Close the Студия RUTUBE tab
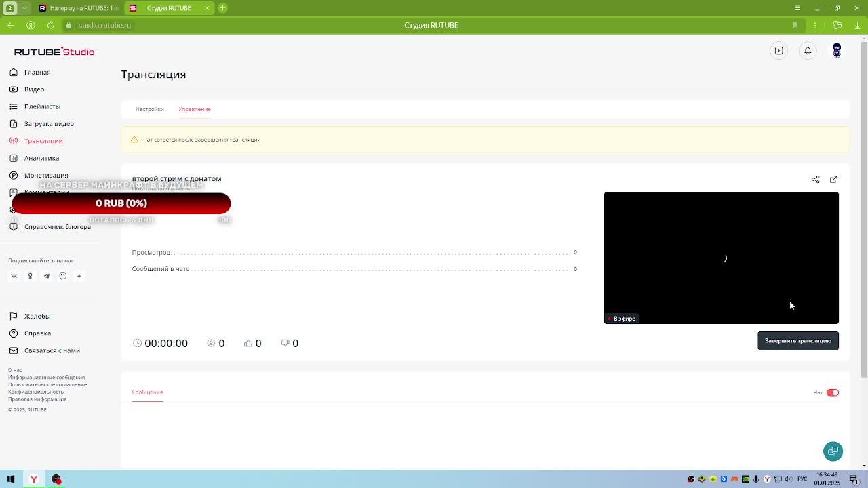Image resolution: width=868 pixels, height=488 pixels. point(207,8)
